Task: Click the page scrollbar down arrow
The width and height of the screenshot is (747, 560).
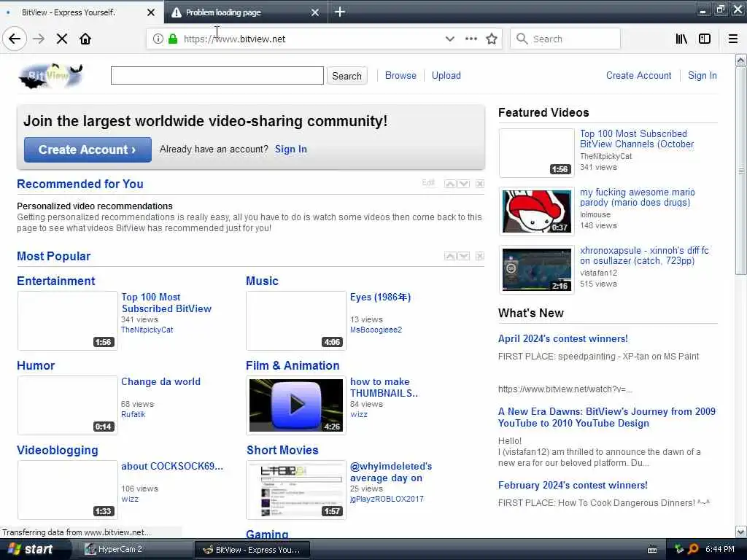Action: coord(741,532)
